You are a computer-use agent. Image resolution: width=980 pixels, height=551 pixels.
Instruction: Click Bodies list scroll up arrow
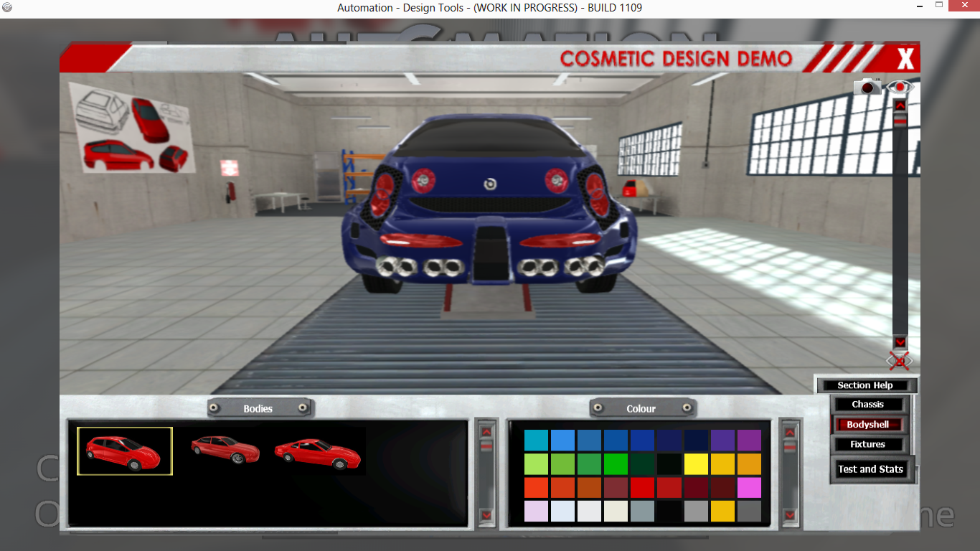tap(486, 432)
